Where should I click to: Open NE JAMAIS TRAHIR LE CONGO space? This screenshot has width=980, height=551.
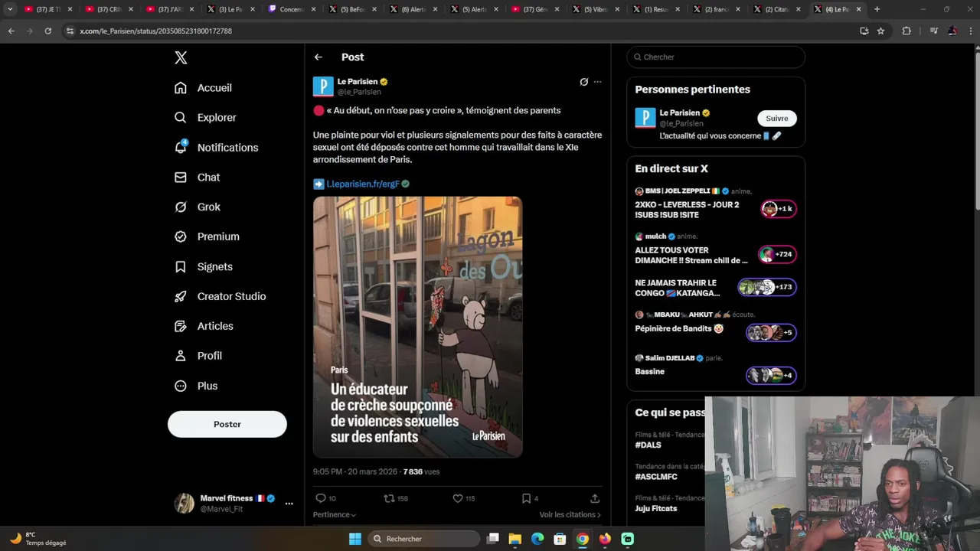coord(715,288)
